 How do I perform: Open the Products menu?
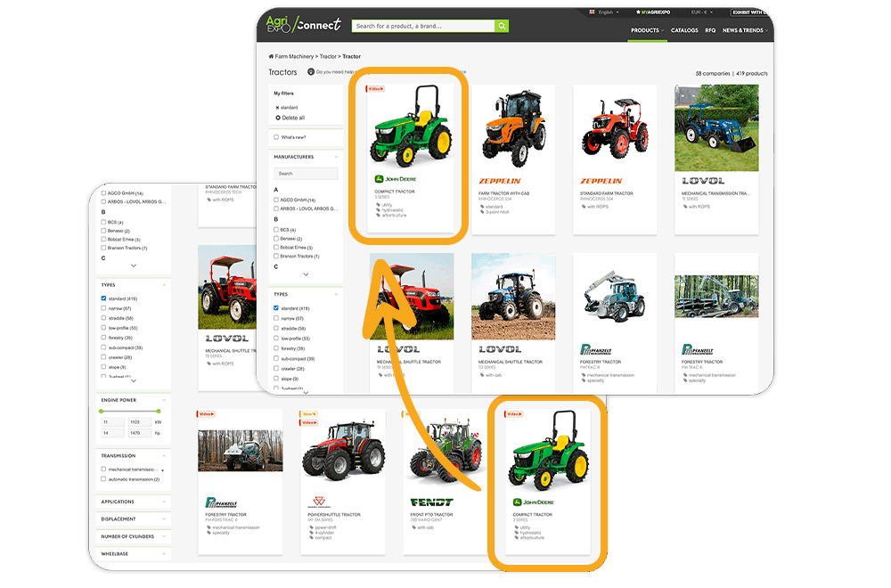(x=646, y=30)
